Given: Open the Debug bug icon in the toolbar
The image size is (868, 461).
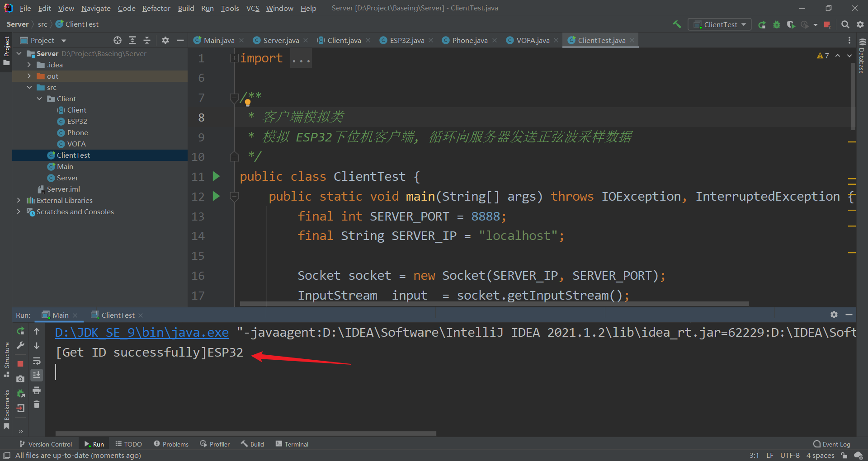Looking at the screenshot, I should coord(777,25).
